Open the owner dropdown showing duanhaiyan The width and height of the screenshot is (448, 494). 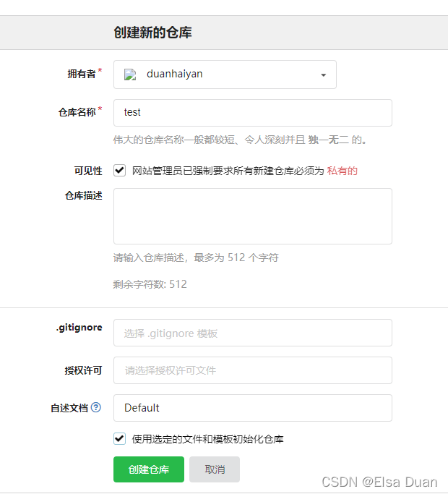tap(225, 74)
